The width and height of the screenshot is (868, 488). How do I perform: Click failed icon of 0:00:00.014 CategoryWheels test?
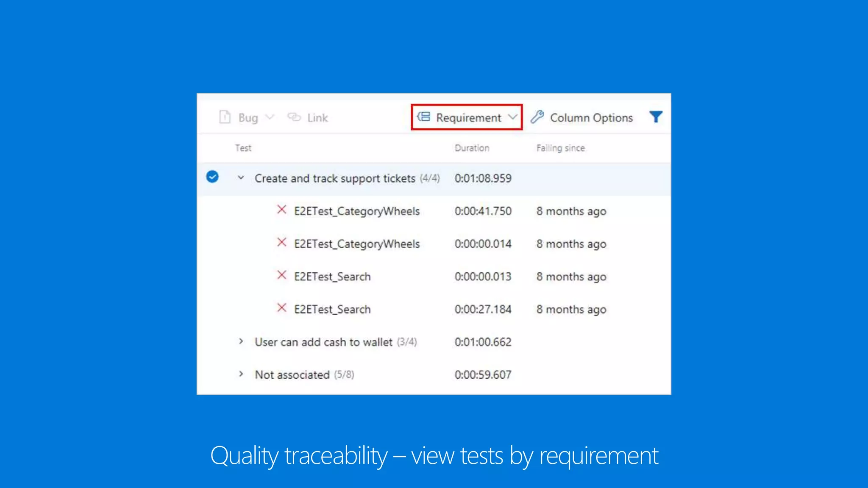(x=281, y=242)
